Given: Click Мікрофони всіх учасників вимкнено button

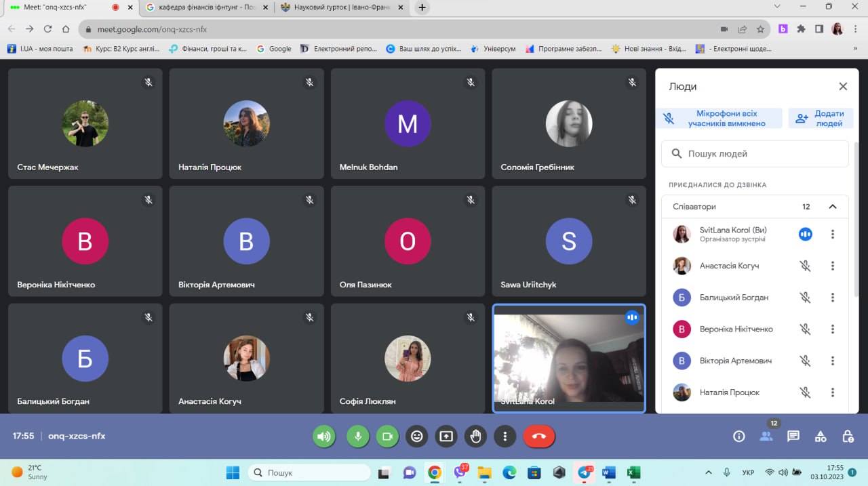Looking at the screenshot, I should point(719,119).
